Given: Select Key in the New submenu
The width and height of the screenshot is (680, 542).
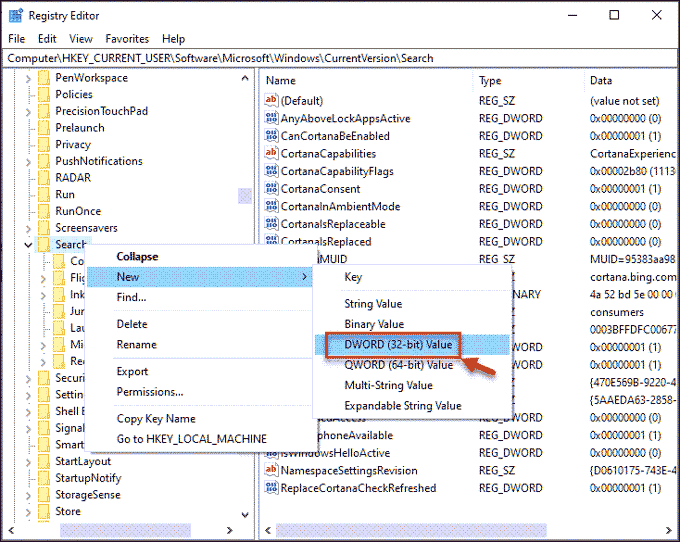Looking at the screenshot, I should (412, 277).
